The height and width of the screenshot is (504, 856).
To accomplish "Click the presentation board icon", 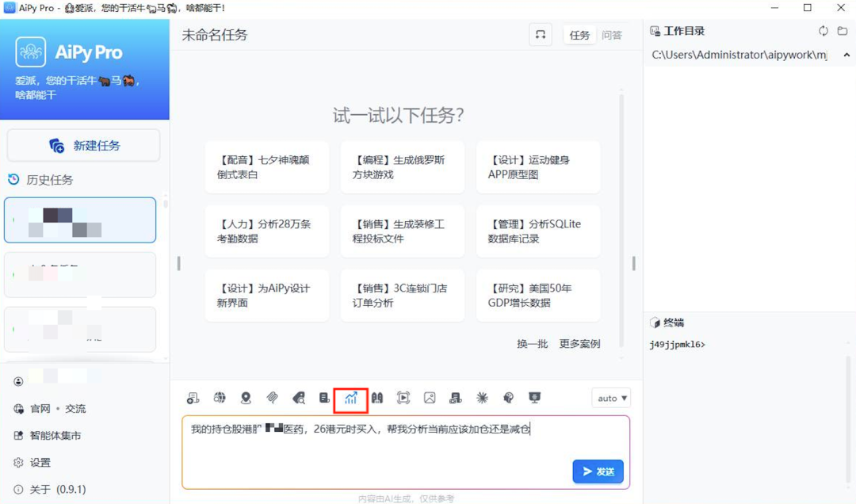I will tap(534, 398).
